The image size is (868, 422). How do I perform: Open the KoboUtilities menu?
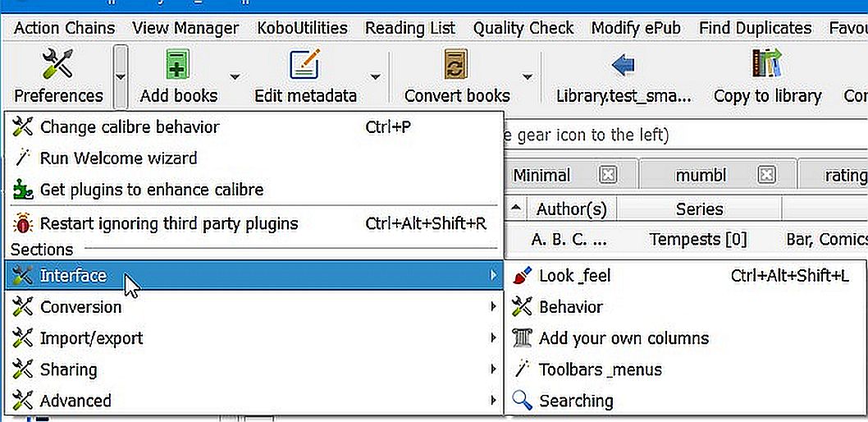(302, 28)
